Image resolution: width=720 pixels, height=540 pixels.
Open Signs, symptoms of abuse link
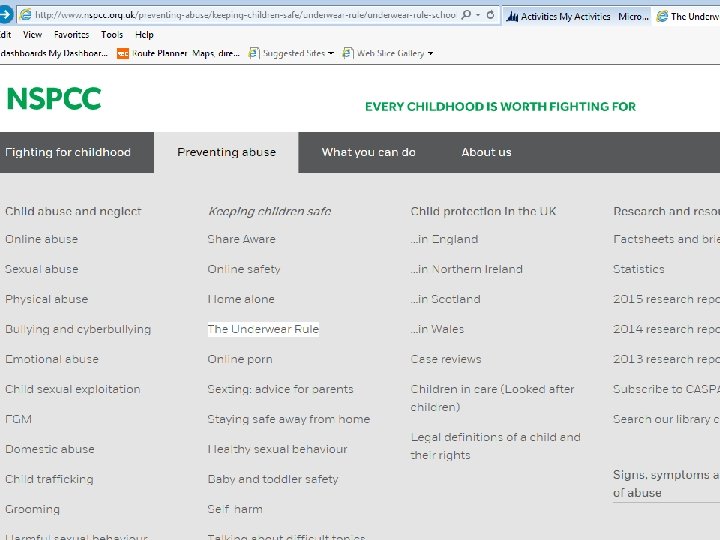(666, 484)
